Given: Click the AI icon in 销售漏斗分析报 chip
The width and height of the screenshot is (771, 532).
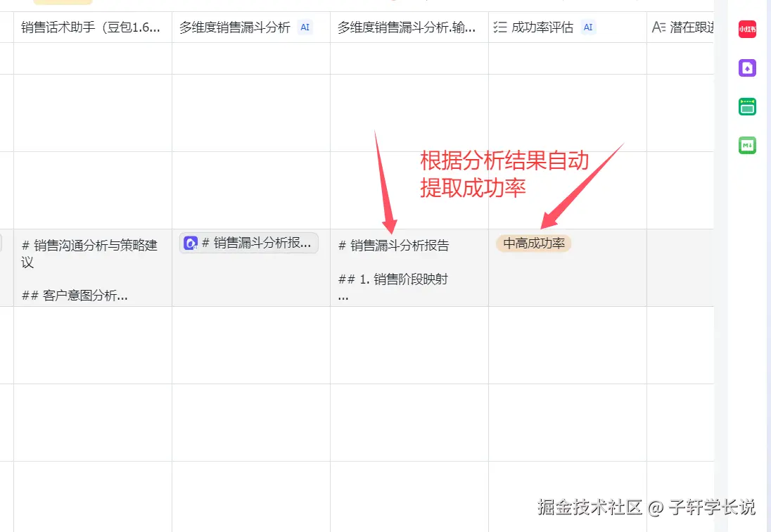Looking at the screenshot, I should 191,243.
